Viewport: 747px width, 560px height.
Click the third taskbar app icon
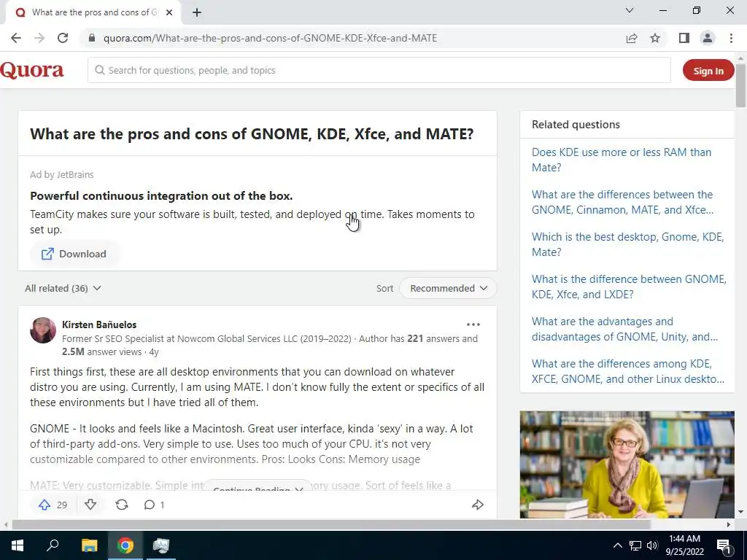pyautogui.click(x=161, y=545)
